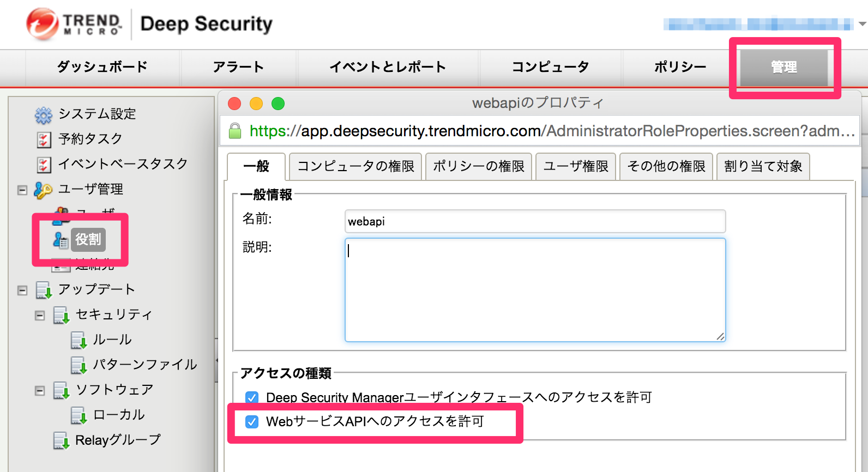The height and width of the screenshot is (472, 868).
Task: Switch to ポリシーの権限 tab
Action: (x=479, y=166)
